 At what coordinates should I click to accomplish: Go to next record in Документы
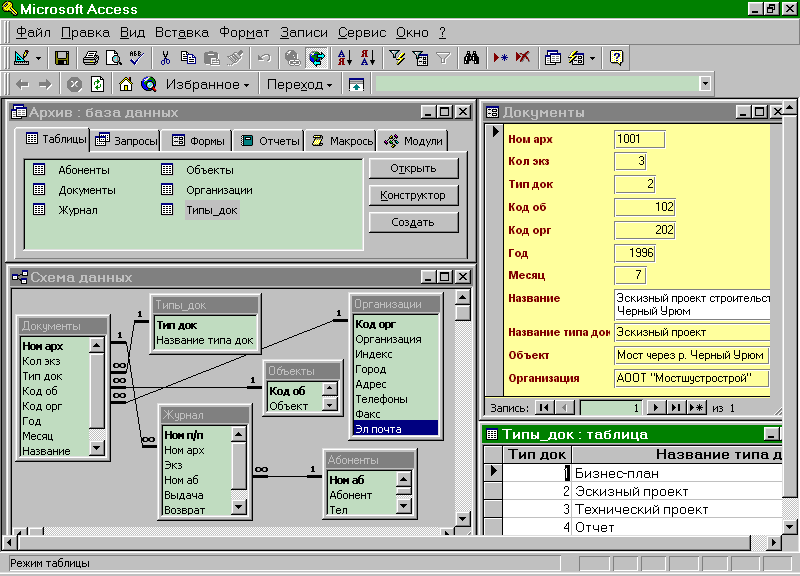tap(656, 408)
